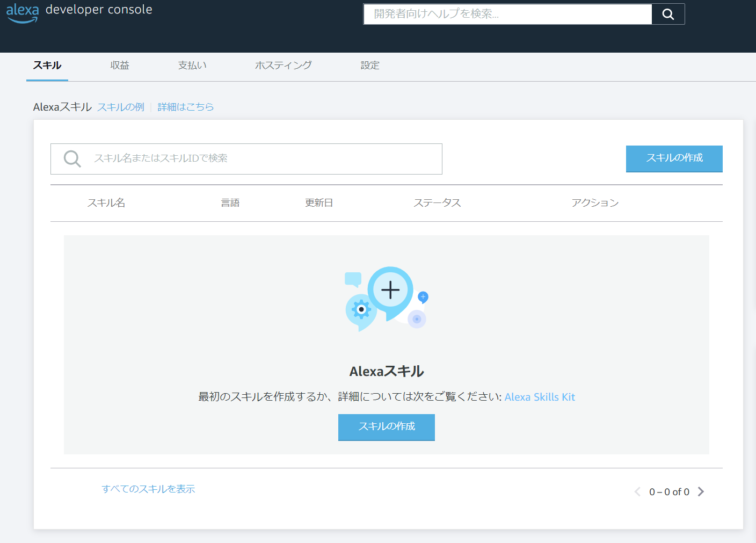
Task: Go to previous page with left chevron
Action: point(637,491)
